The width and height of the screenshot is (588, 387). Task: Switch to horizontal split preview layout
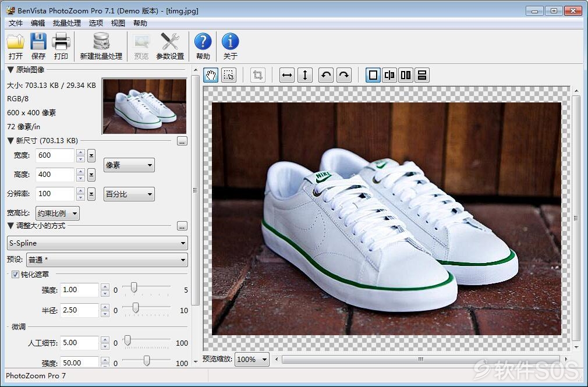click(422, 75)
